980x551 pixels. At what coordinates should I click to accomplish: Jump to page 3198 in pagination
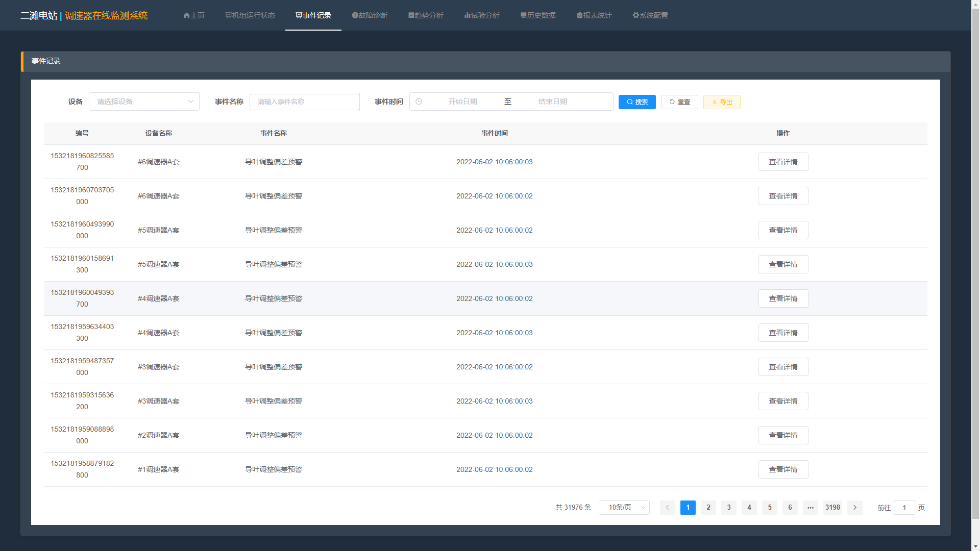[x=832, y=508]
